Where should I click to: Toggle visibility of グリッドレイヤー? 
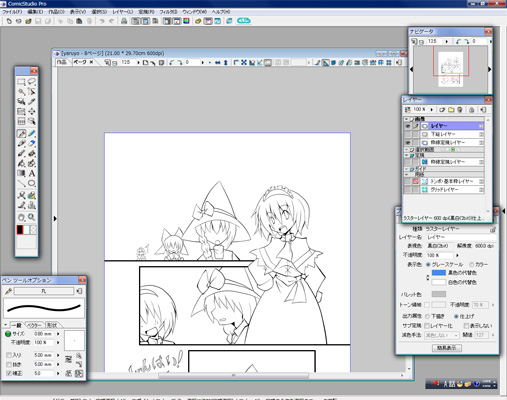pyautogui.click(x=407, y=189)
